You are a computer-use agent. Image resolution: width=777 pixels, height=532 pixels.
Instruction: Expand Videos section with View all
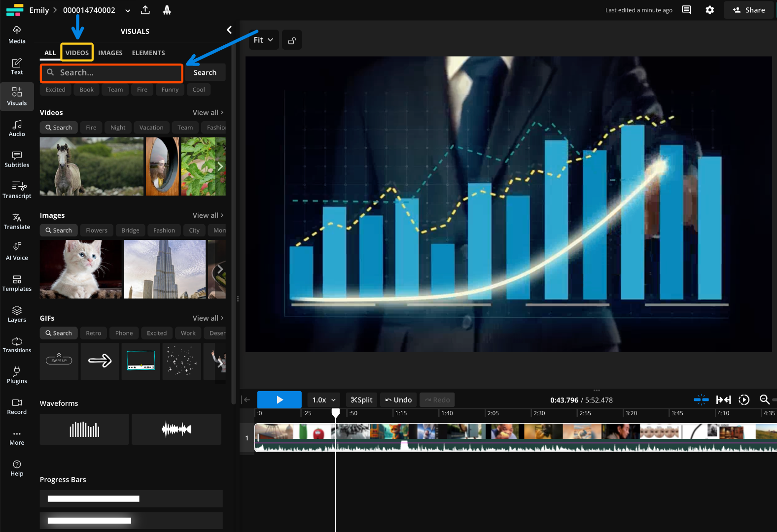pyautogui.click(x=208, y=112)
